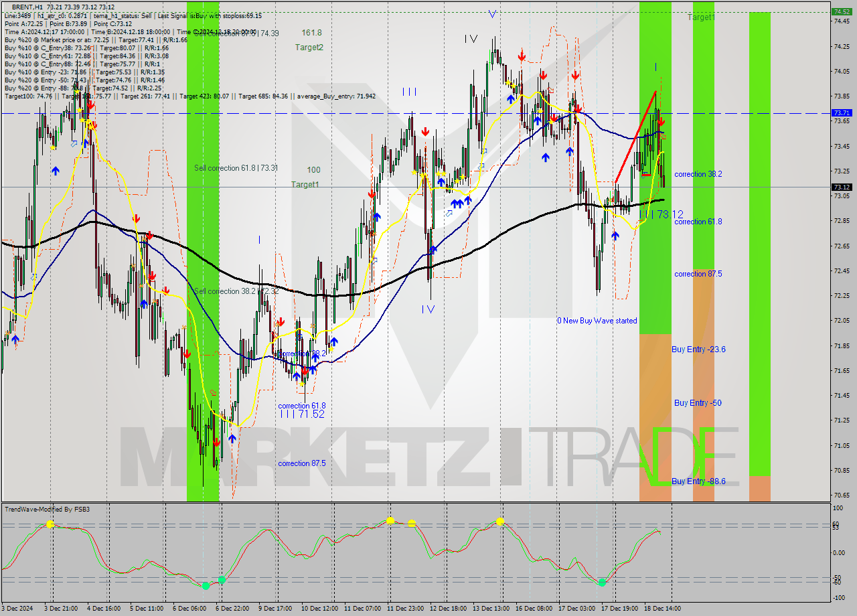Select the 'Buy Entry -23.6' label
Screen dimensions: 857x616
tap(698, 350)
